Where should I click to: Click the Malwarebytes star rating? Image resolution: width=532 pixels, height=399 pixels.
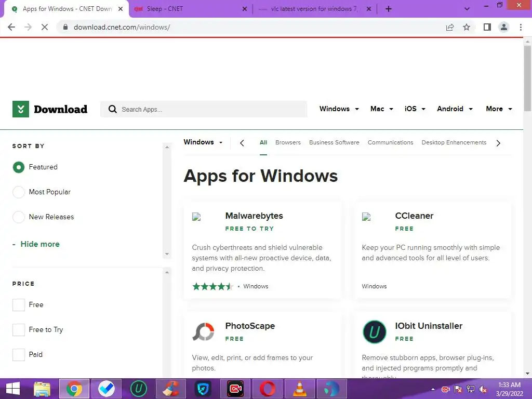pos(212,286)
